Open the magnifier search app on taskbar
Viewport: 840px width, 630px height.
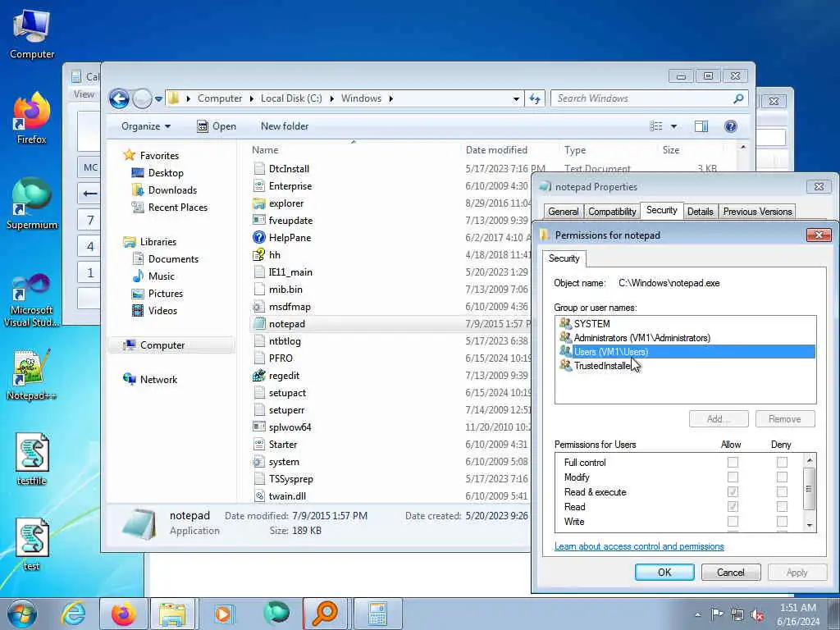click(326, 614)
